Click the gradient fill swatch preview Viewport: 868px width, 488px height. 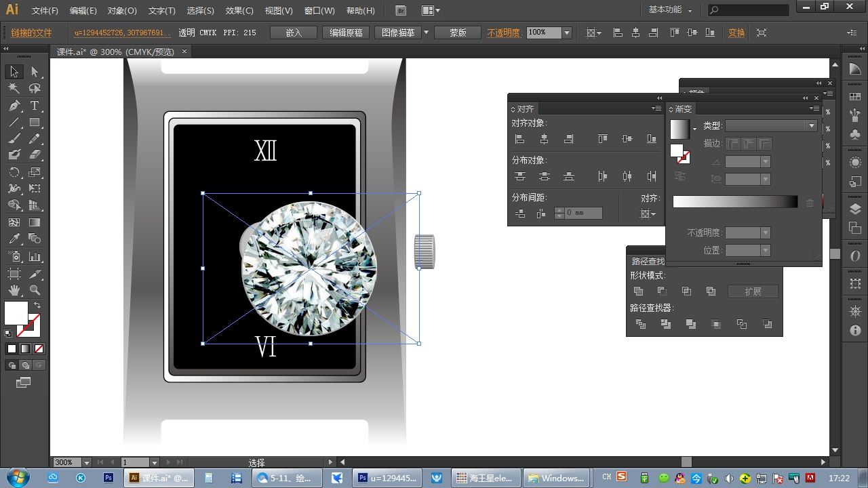pos(679,129)
